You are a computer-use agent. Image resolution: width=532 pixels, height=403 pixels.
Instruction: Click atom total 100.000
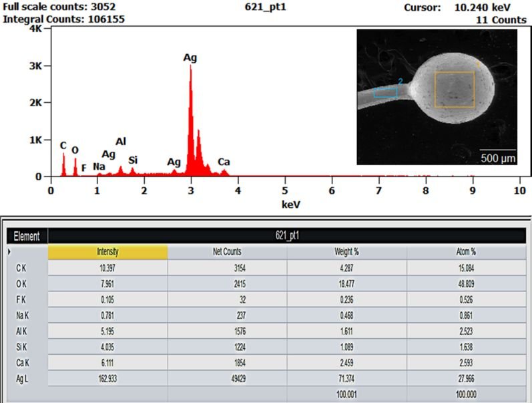click(466, 394)
